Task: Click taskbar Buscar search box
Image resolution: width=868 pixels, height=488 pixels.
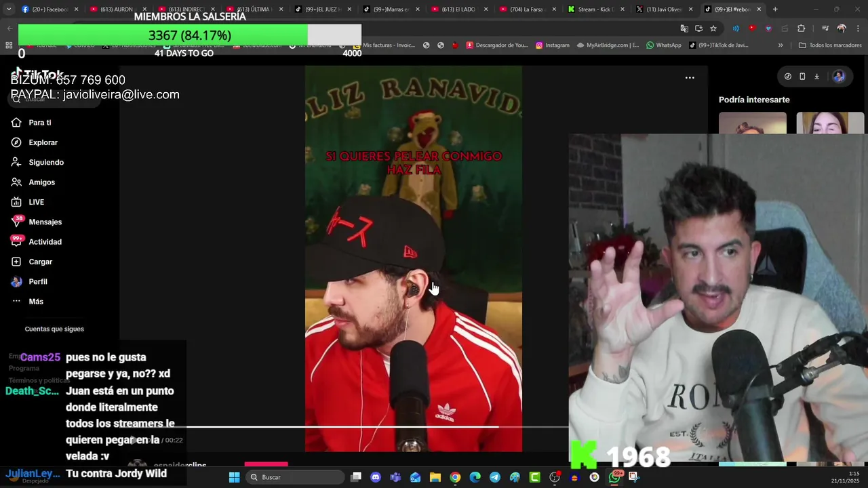Action: point(295,477)
